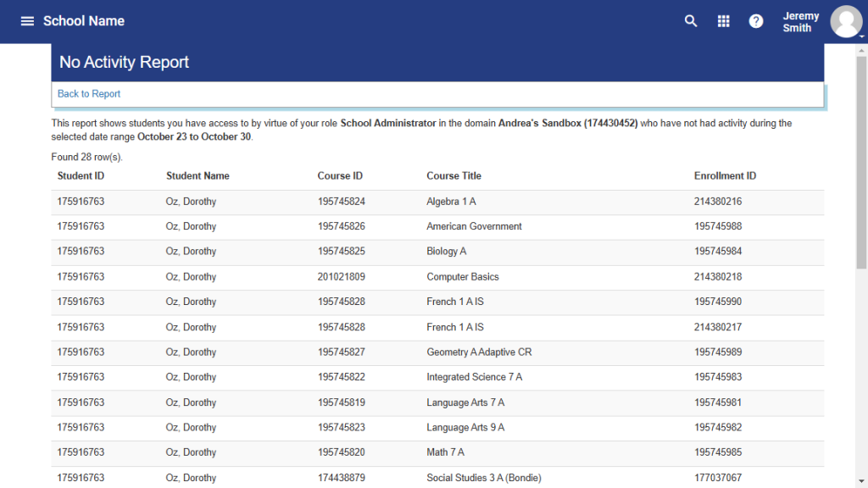Click the search magnifier icon
The image size is (868, 488).
click(691, 21)
